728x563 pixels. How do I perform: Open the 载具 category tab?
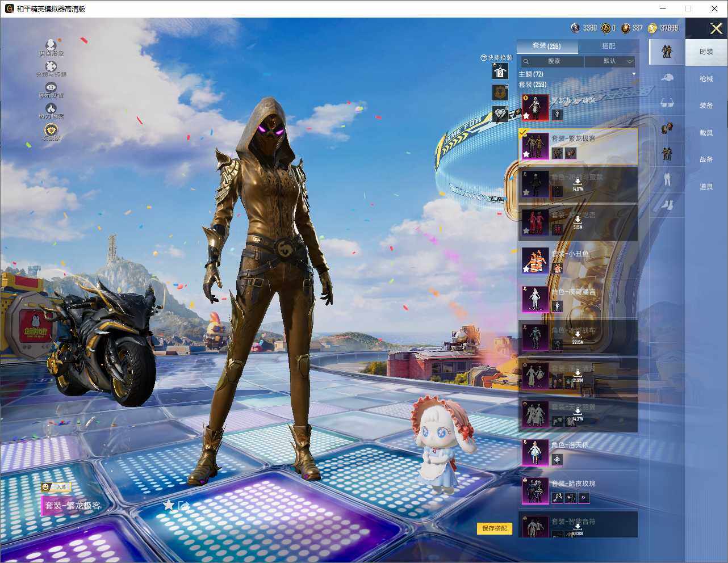tap(706, 133)
